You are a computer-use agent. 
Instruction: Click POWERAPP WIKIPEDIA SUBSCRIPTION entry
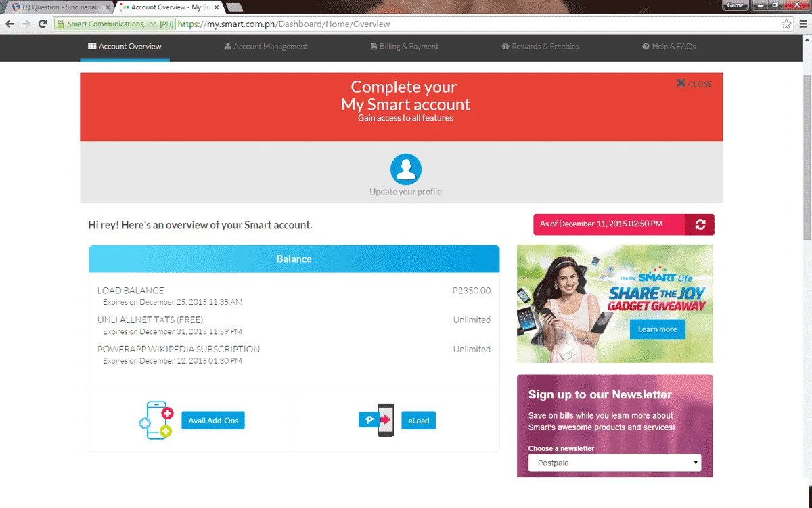[x=179, y=350]
